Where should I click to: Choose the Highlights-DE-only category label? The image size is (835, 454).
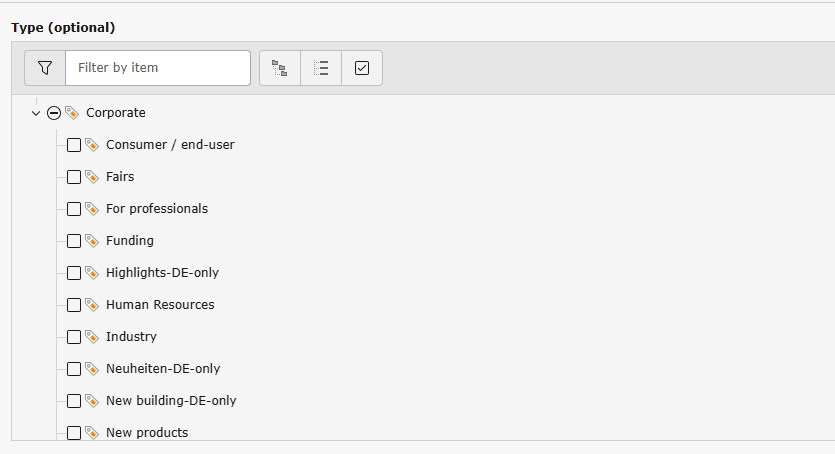click(x=162, y=273)
